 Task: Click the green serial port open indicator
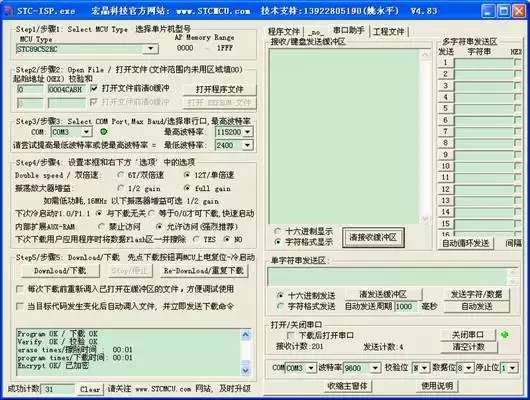point(505,335)
